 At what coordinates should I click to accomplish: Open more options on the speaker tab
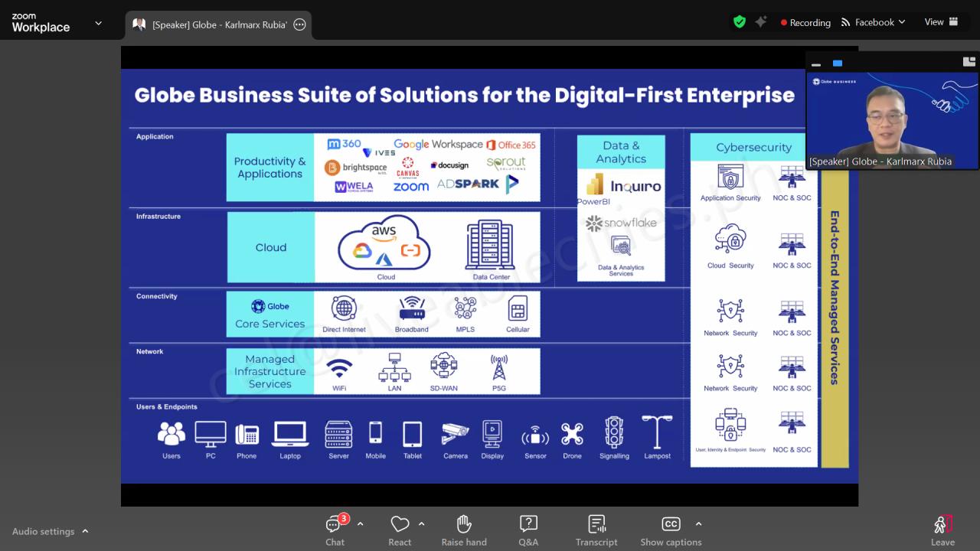point(299,24)
